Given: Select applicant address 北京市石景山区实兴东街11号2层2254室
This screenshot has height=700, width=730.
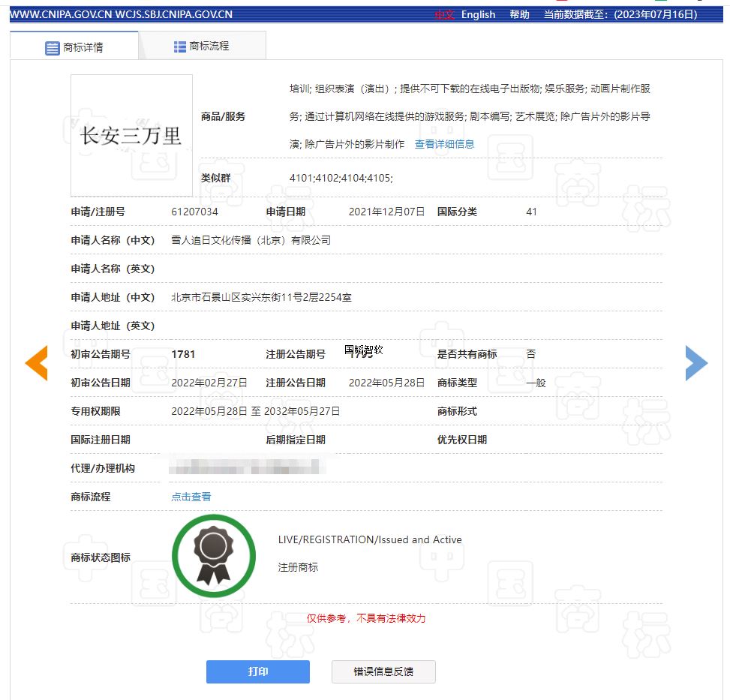Looking at the screenshot, I should (261, 297).
